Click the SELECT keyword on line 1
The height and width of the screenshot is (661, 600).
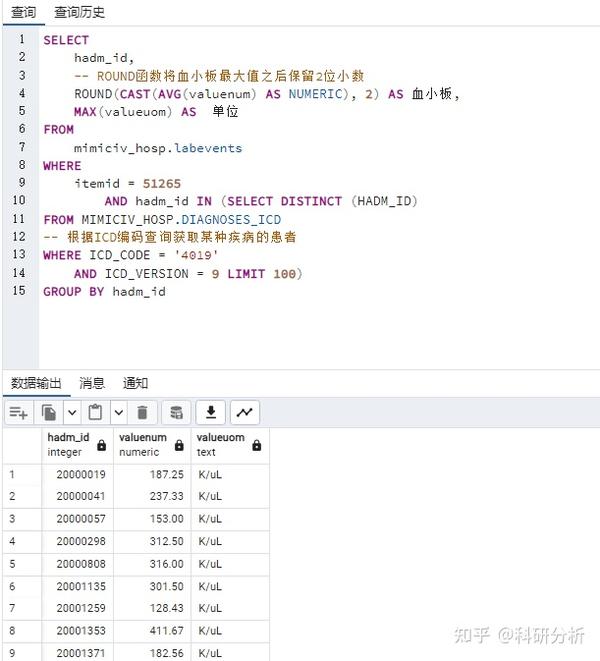[x=66, y=40]
